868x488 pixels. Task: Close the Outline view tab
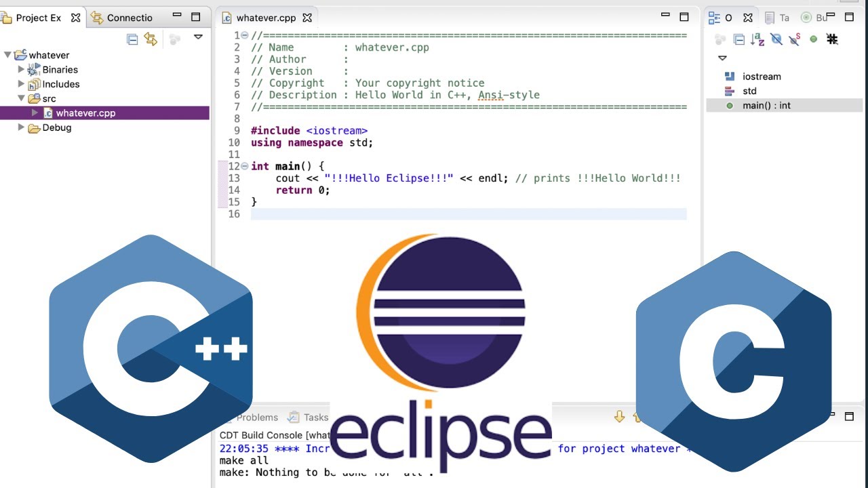tap(748, 18)
